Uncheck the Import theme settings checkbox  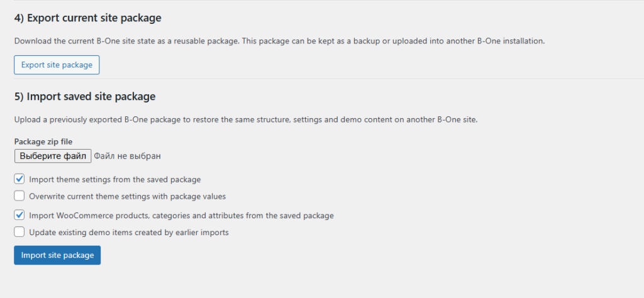tap(19, 179)
